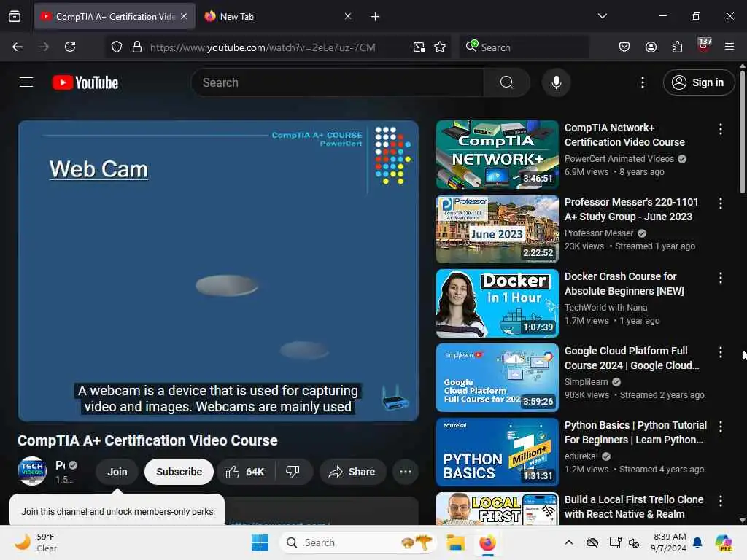Start voice search with microphone icon
Image resolution: width=747 pixels, height=560 pixels.
(x=556, y=82)
